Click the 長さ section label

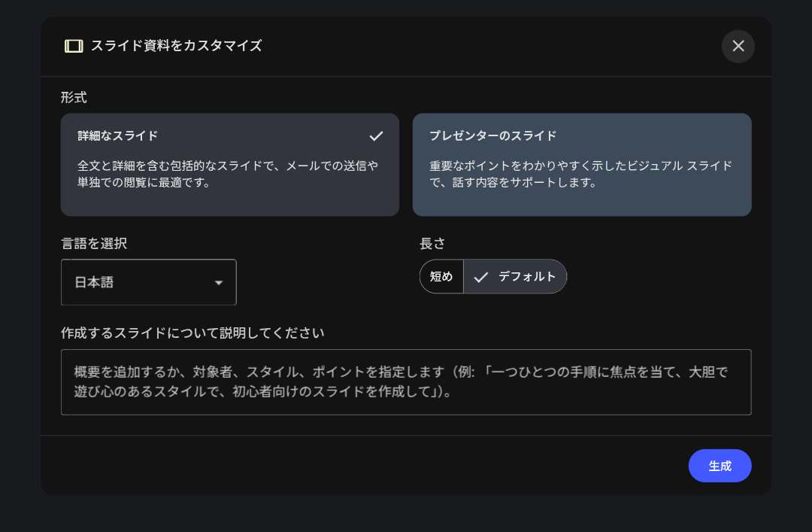coord(432,244)
